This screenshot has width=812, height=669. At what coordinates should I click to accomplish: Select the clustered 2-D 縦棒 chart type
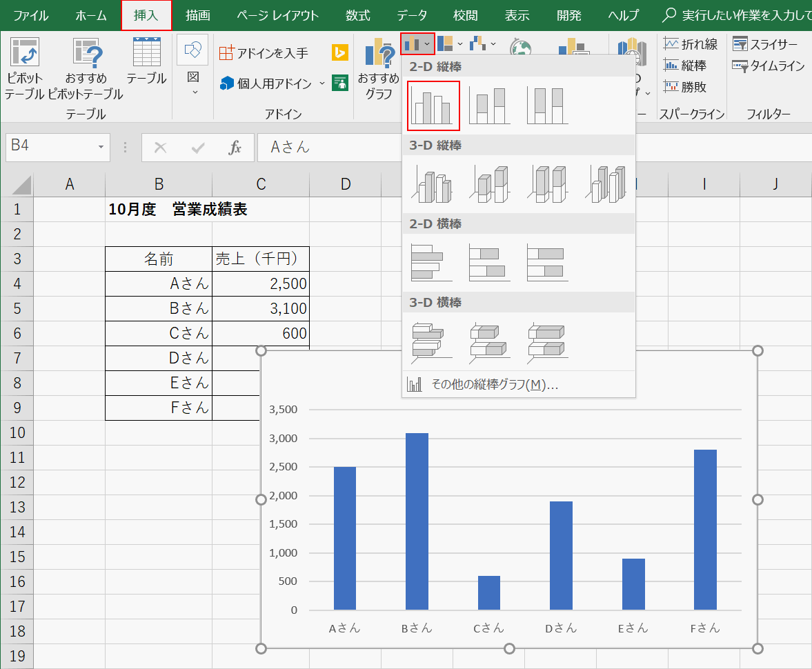point(433,105)
